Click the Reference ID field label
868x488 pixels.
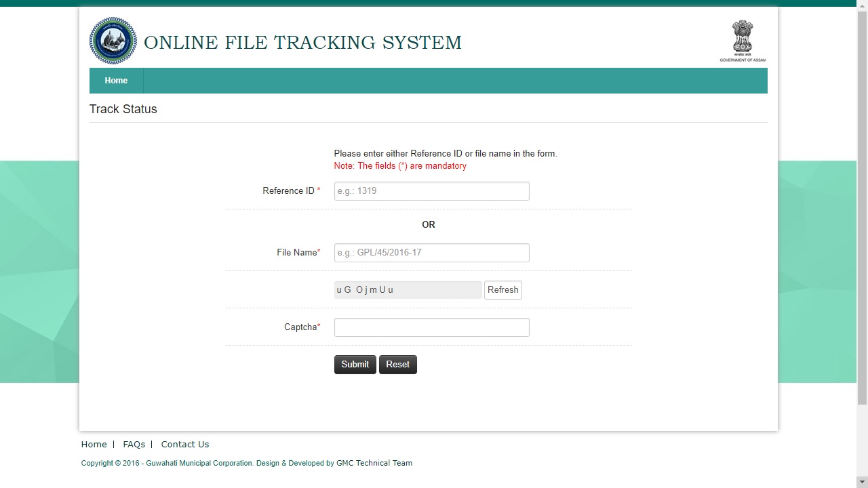click(289, 191)
